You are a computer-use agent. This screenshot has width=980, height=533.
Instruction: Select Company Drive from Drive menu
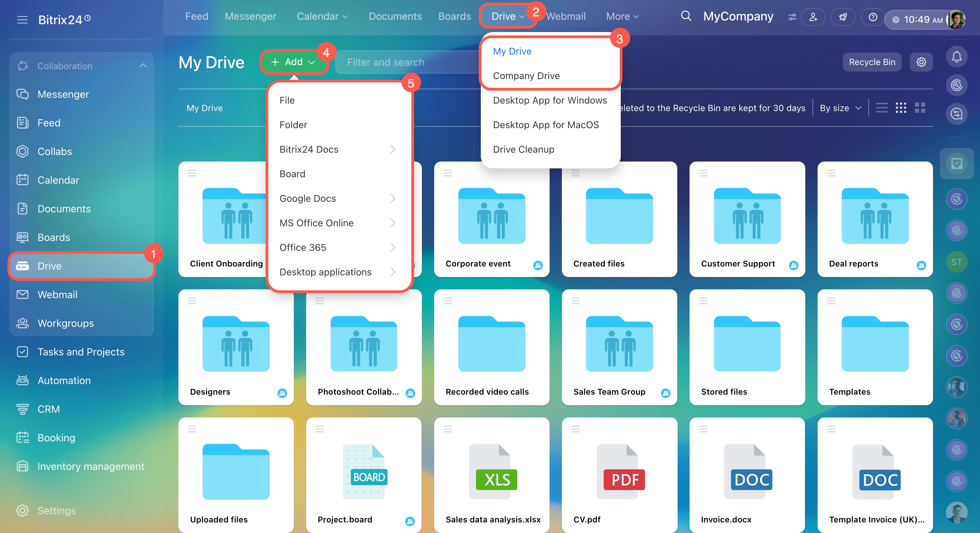point(526,76)
